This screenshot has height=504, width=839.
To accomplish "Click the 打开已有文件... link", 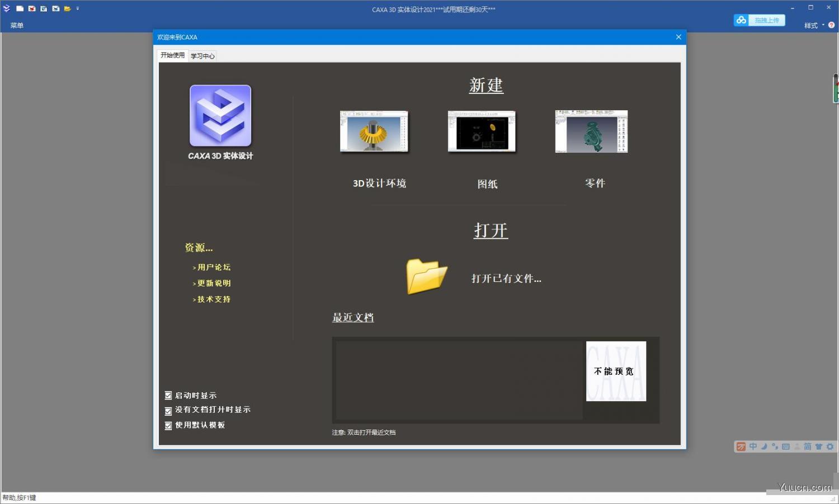I will point(506,279).
